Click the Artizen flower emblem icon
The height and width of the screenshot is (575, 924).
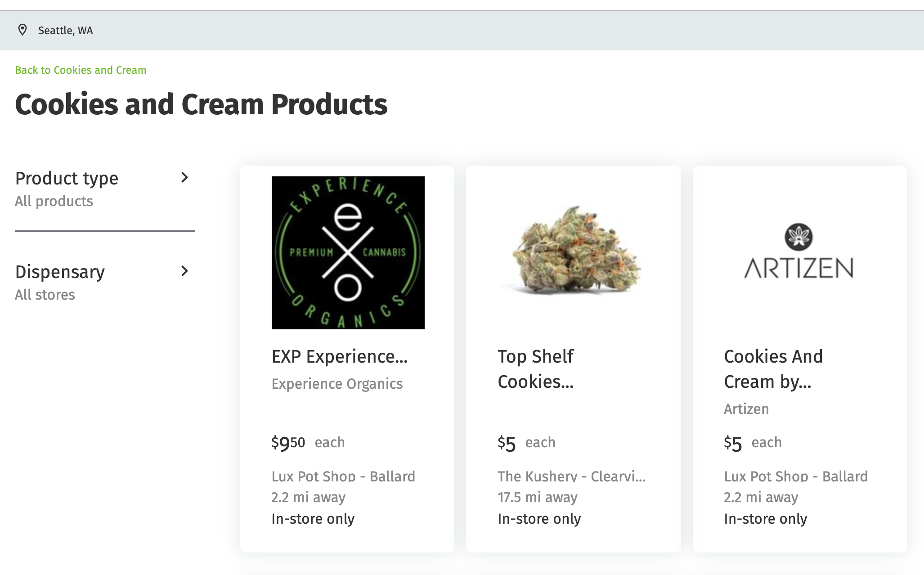[799, 237]
